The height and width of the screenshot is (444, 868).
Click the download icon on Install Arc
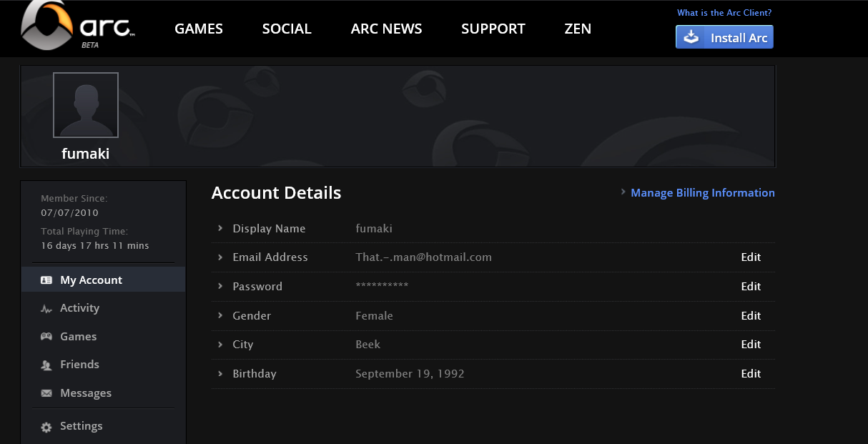[x=691, y=37]
